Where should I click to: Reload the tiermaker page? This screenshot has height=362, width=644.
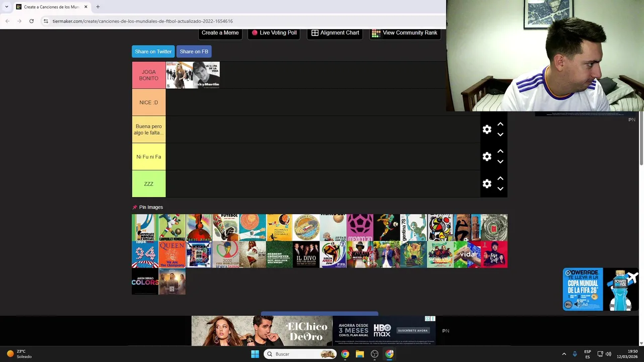(x=31, y=21)
